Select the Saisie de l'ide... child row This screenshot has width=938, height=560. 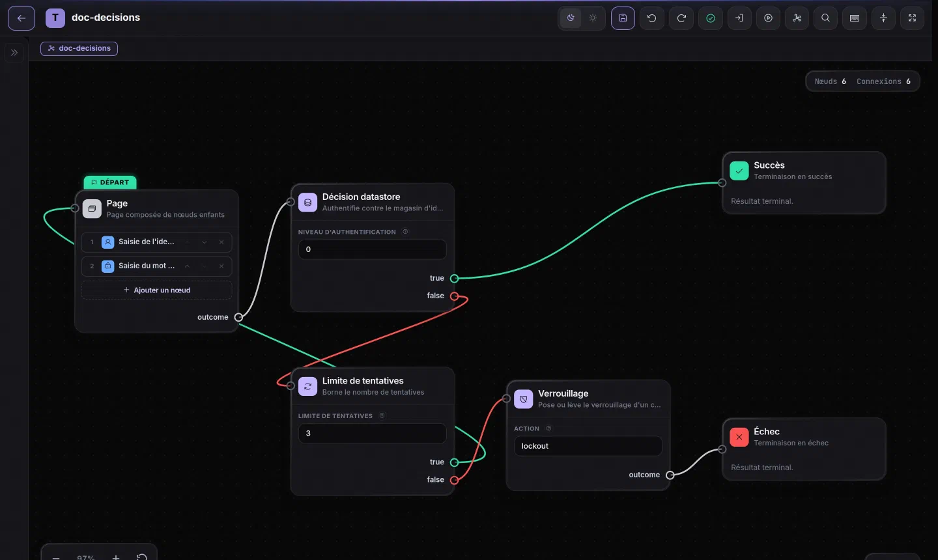click(156, 242)
